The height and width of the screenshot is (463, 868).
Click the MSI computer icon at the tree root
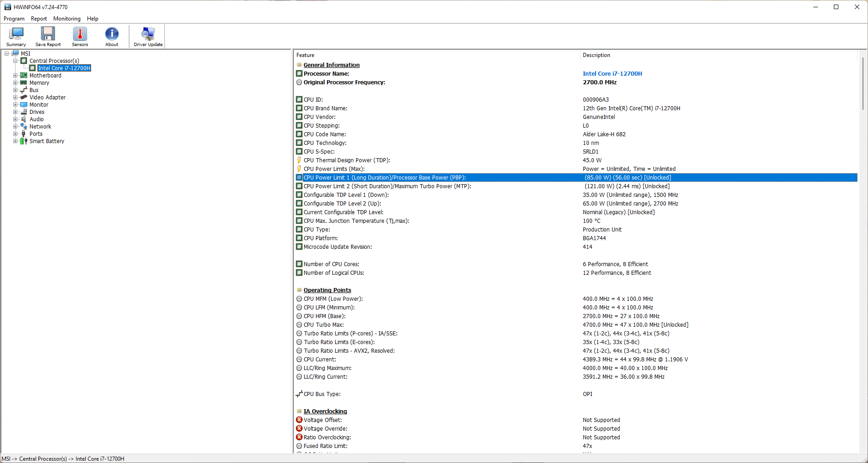tap(15, 54)
